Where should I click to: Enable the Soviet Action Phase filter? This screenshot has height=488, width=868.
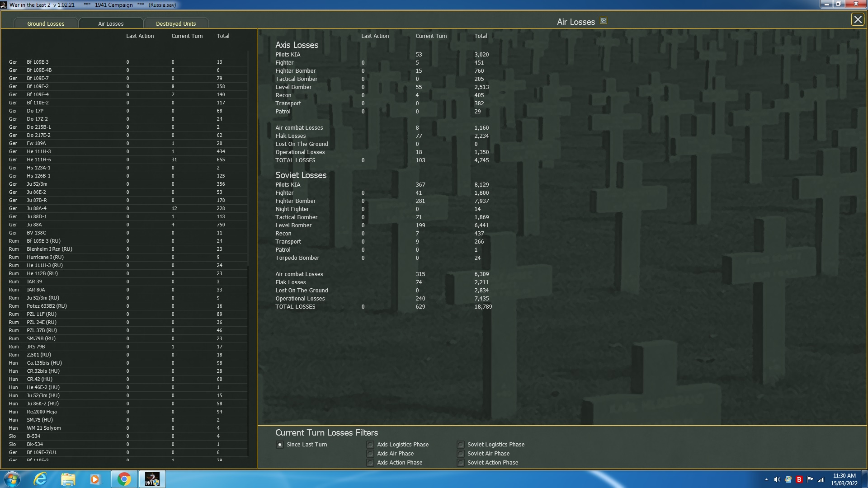coord(461,463)
